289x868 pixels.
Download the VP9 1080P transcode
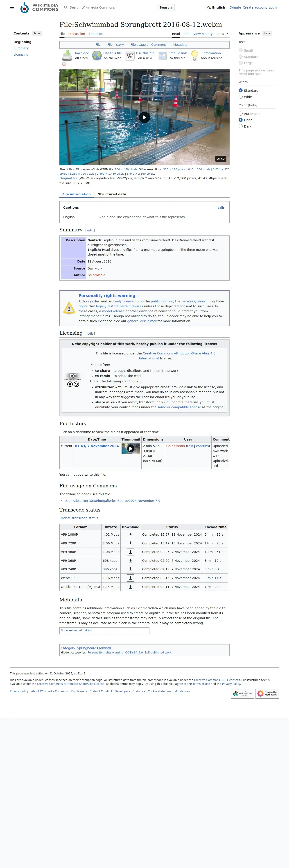click(131, 535)
